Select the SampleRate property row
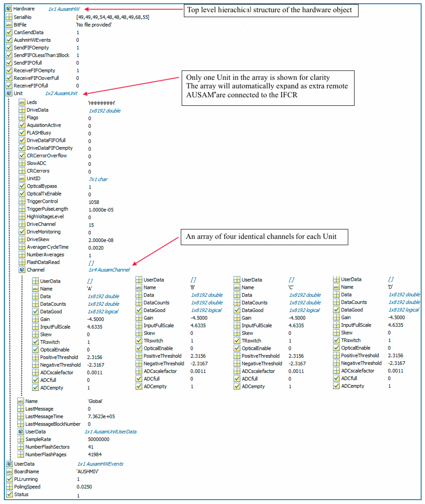 point(38,439)
